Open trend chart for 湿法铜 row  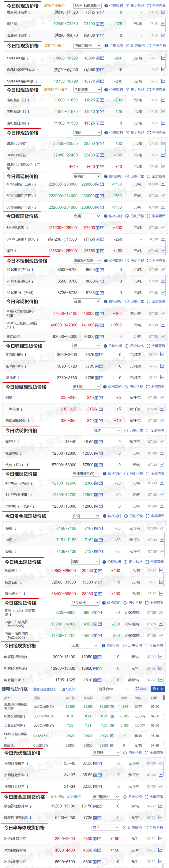(x=163, y=24)
